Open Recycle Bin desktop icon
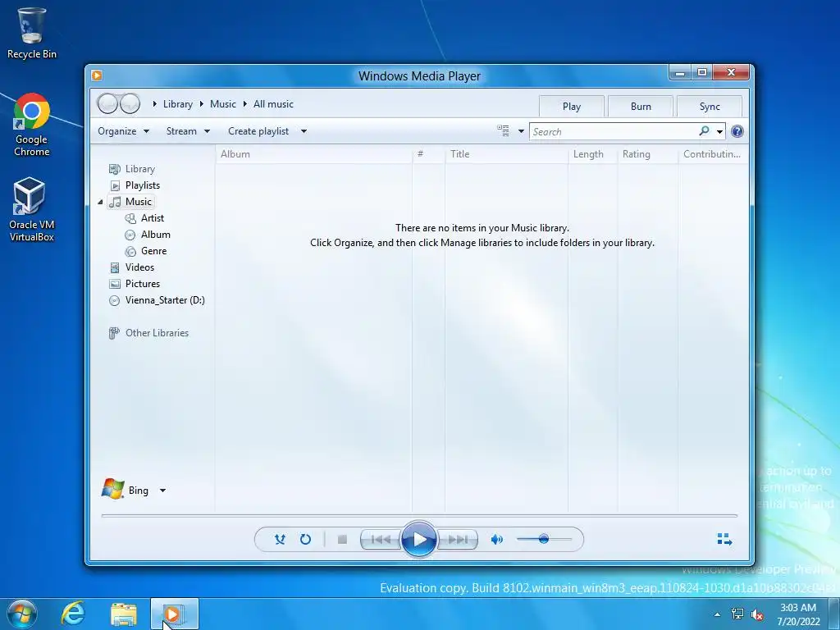 point(32,33)
